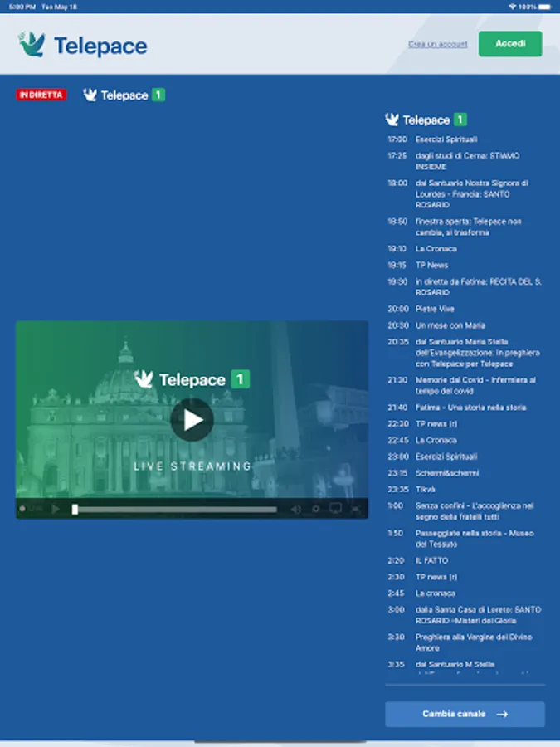Select the 2:30 TP news (r) entry
Screen dimensions: 560x747
(x=465, y=577)
